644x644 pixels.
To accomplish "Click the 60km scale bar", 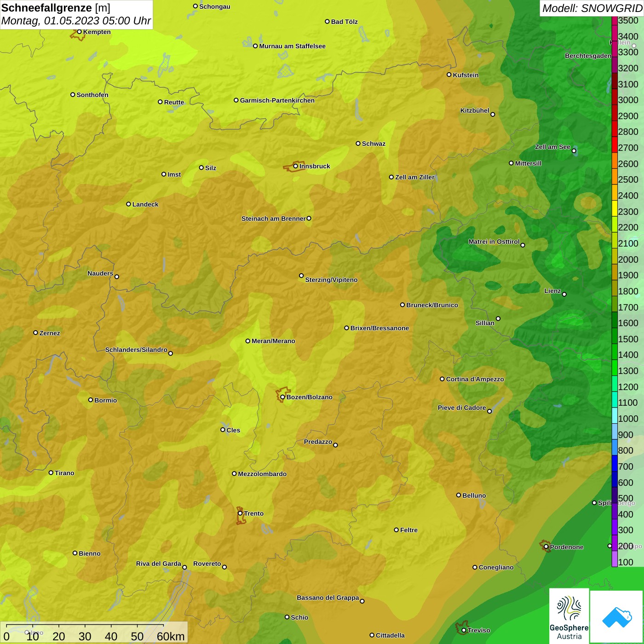I will [94, 632].
